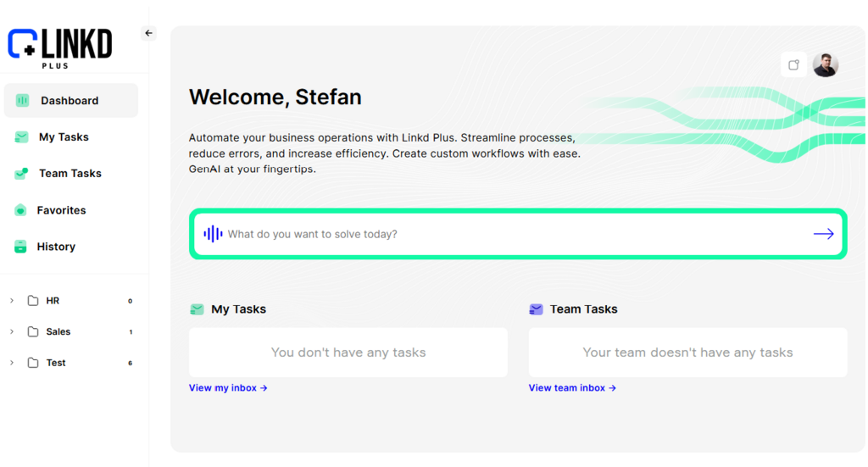Submit the query with the arrow icon
The width and height of the screenshot is (868, 467).
(x=823, y=234)
